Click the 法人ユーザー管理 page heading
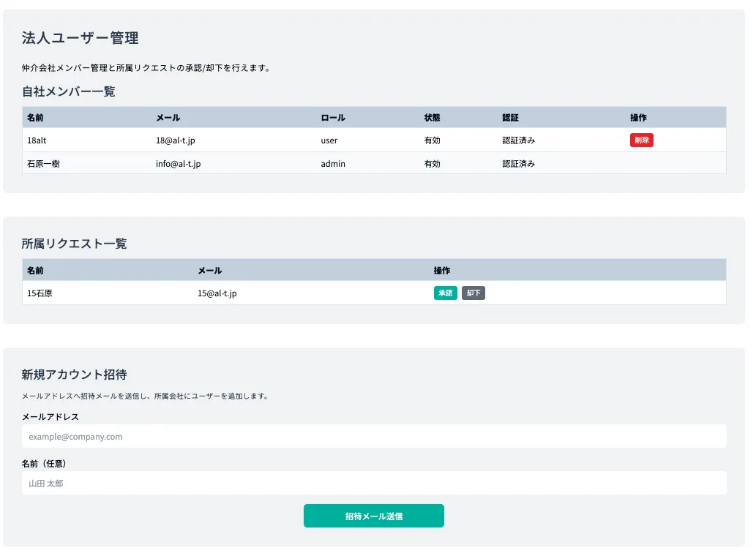The height and width of the screenshot is (556, 756). point(81,38)
